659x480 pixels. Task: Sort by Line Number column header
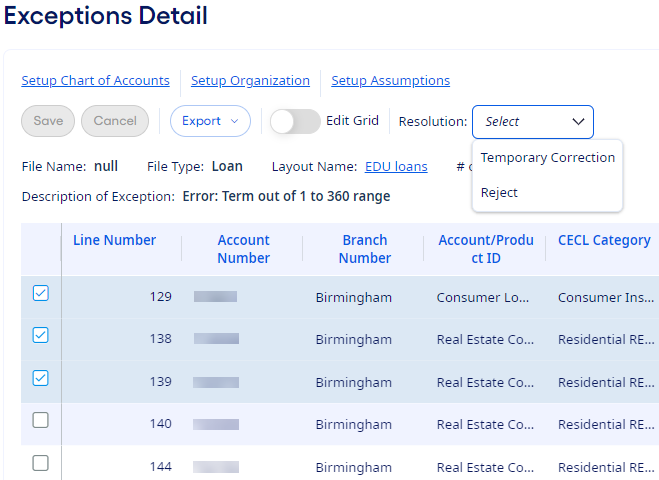pyautogui.click(x=114, y=240)
